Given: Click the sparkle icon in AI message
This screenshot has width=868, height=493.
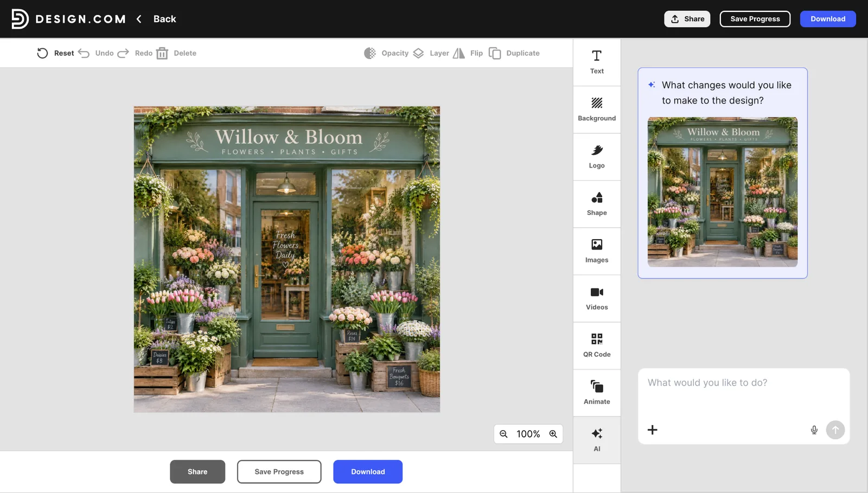Looking at the screenshot, I should 652,85.
